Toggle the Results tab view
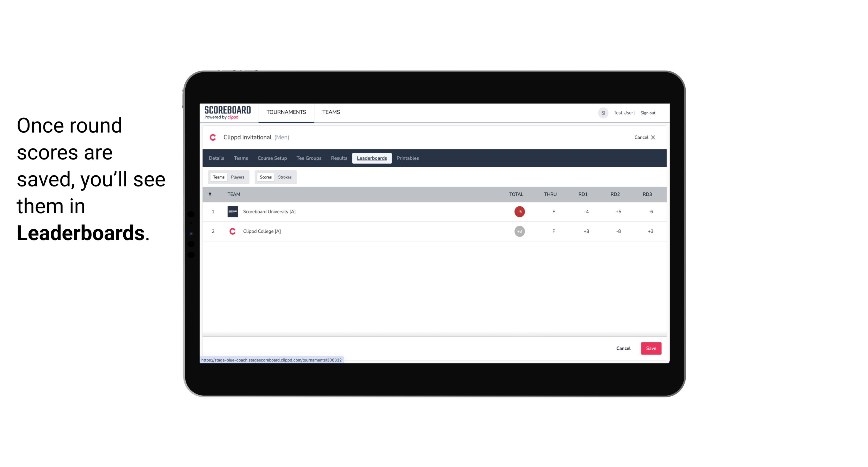The image size is (868, 467). click(338, 158)
